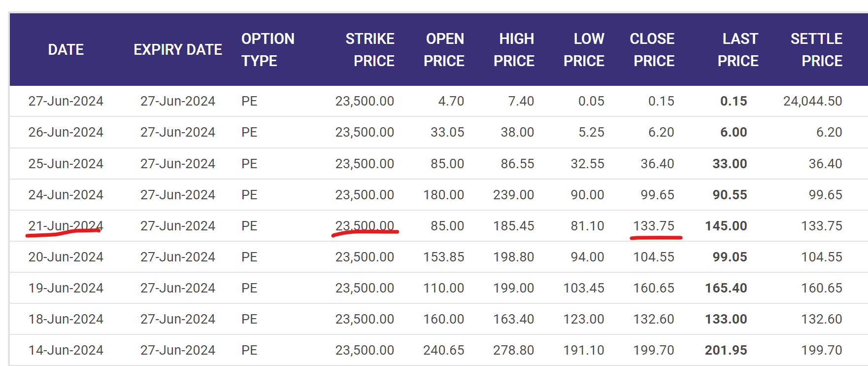Image resolution: width=868 pixels, height=366 pixels.
Task: Select the 14-Jun-2024 date cell
Action: (66, 350)
